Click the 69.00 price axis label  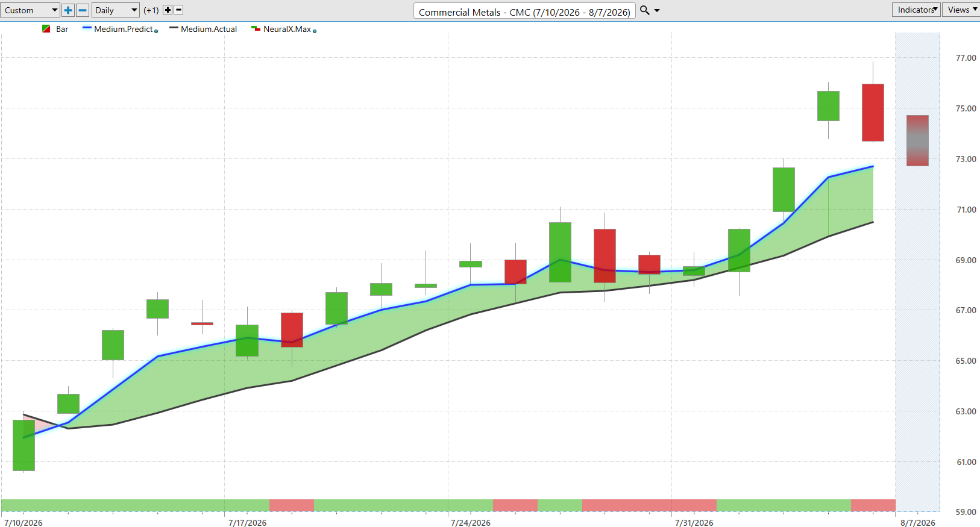coord(966,260)
